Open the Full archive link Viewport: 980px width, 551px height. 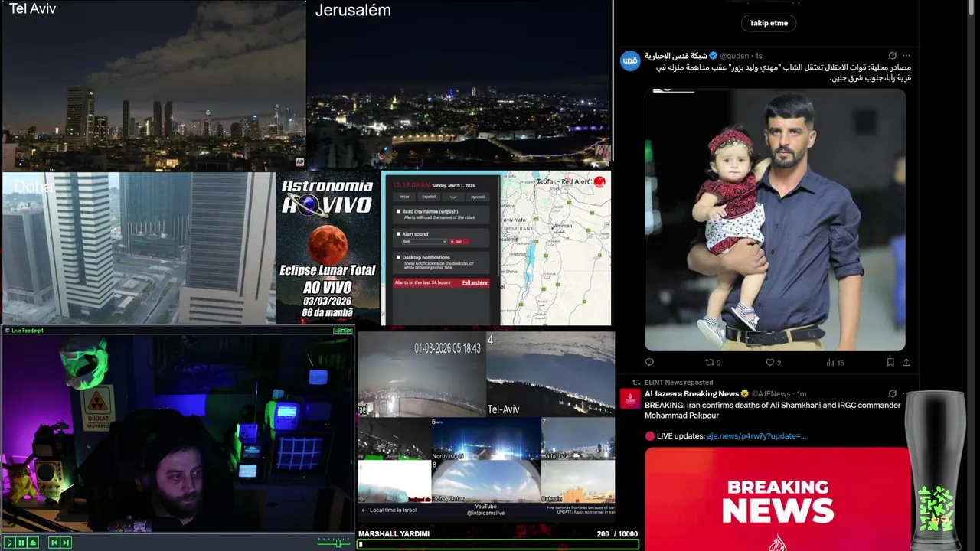pos(475,282)
